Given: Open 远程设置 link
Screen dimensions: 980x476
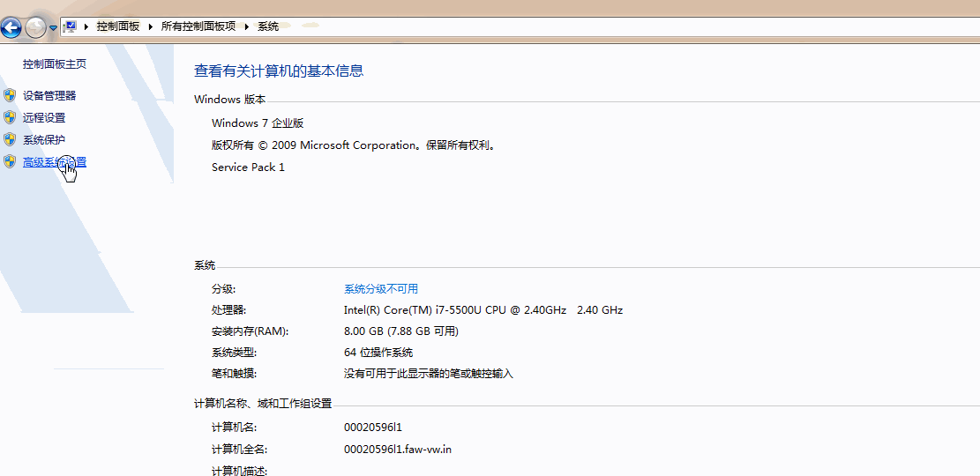Looking at the screenshot, I should [x=44, y=117].
